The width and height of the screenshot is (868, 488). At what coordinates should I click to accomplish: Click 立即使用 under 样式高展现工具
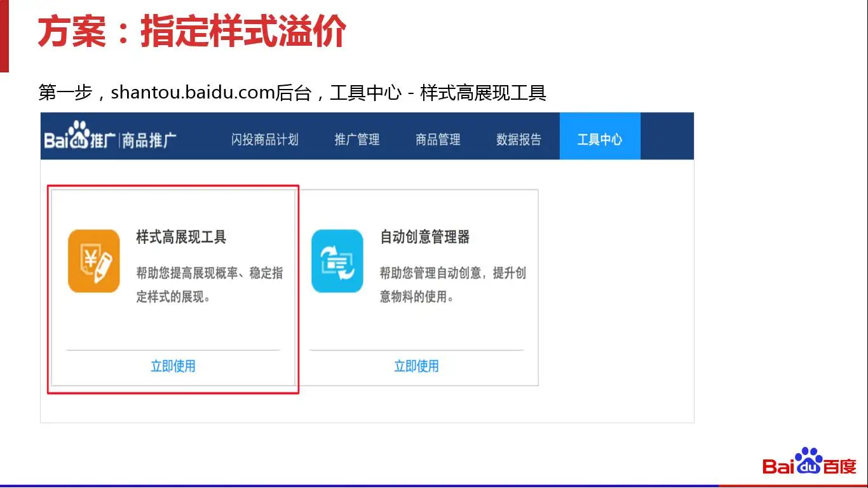173,366
